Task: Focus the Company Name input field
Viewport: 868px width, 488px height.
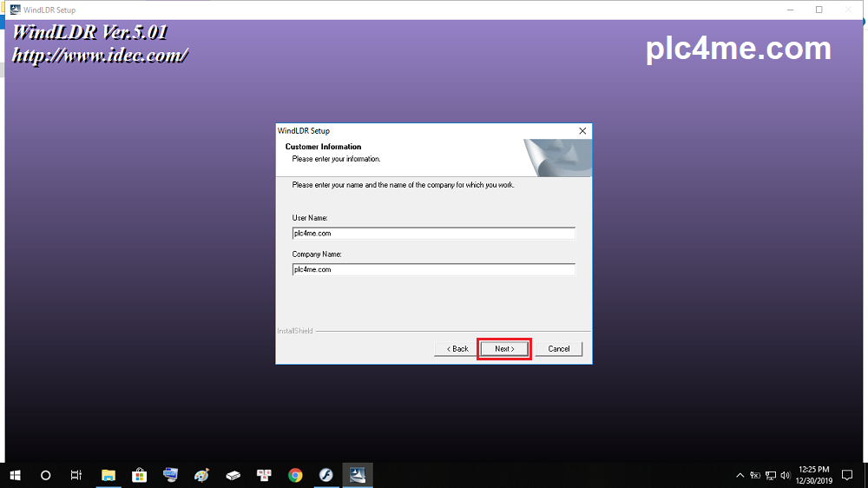Action: click(433, 270)
